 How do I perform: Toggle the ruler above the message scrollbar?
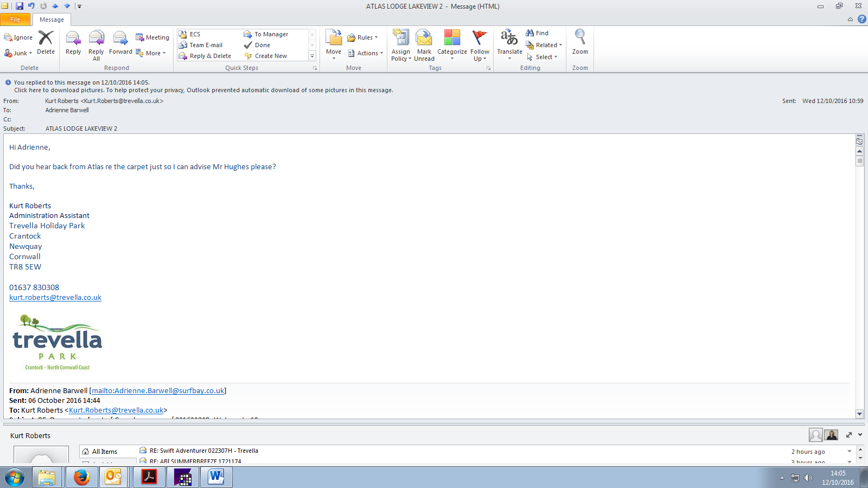click(x=859, y=141)
